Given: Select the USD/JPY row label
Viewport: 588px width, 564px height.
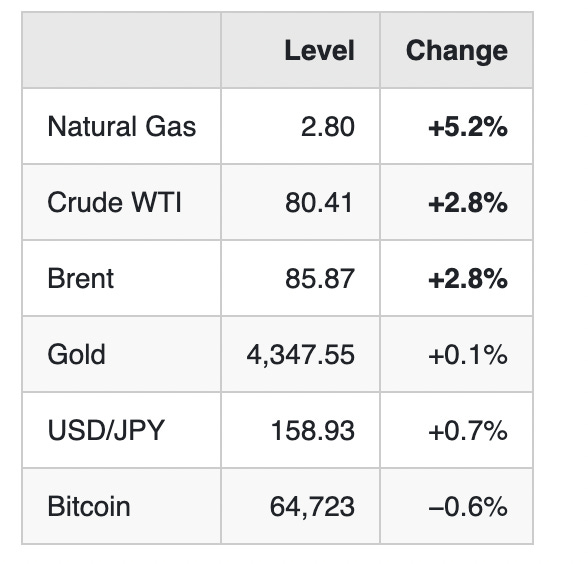Looking at the screenshot, I should pos(106,430).
